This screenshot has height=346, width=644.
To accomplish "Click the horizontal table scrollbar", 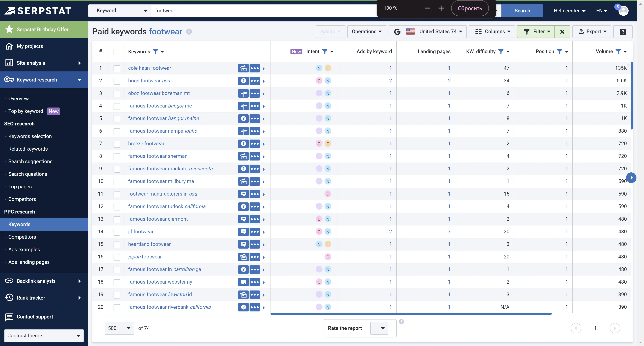I will [x=411, y=313].
